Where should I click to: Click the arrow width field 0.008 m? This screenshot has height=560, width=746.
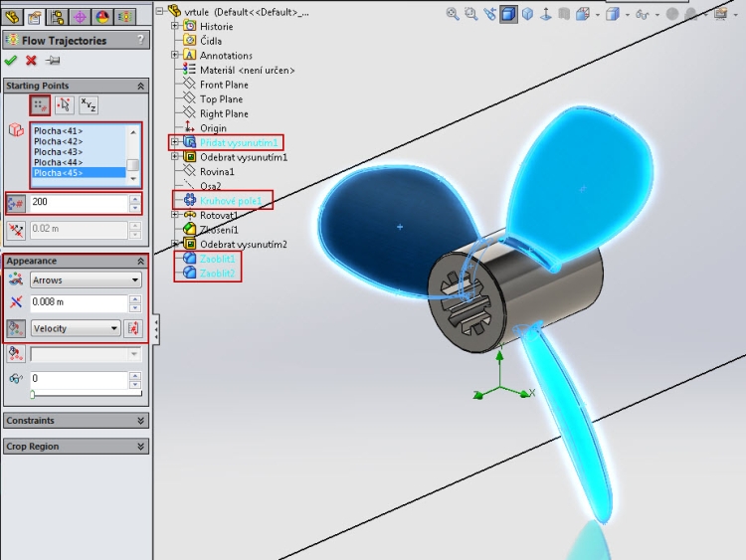79,303
